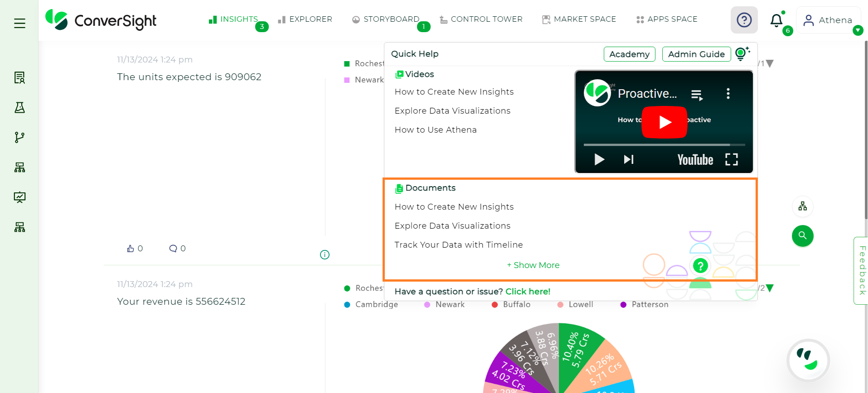
Task: Click the info icon on first insight
Action: coord(325,254)
